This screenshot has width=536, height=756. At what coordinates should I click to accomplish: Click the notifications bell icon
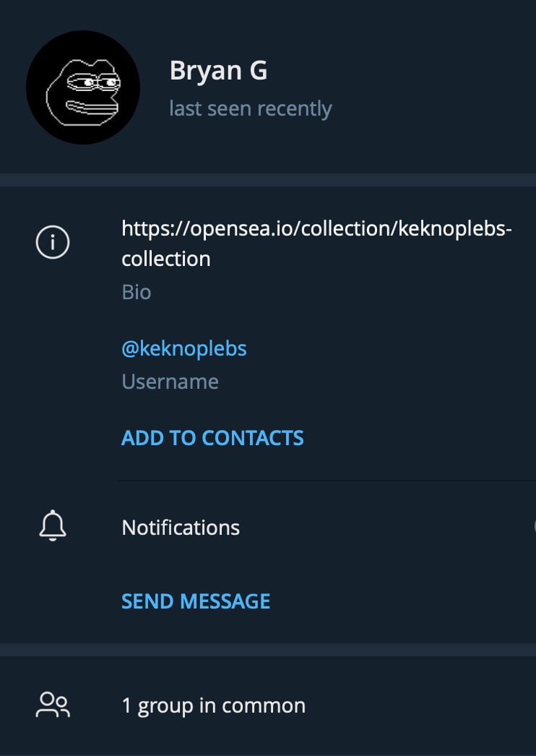tap(53, 526)
